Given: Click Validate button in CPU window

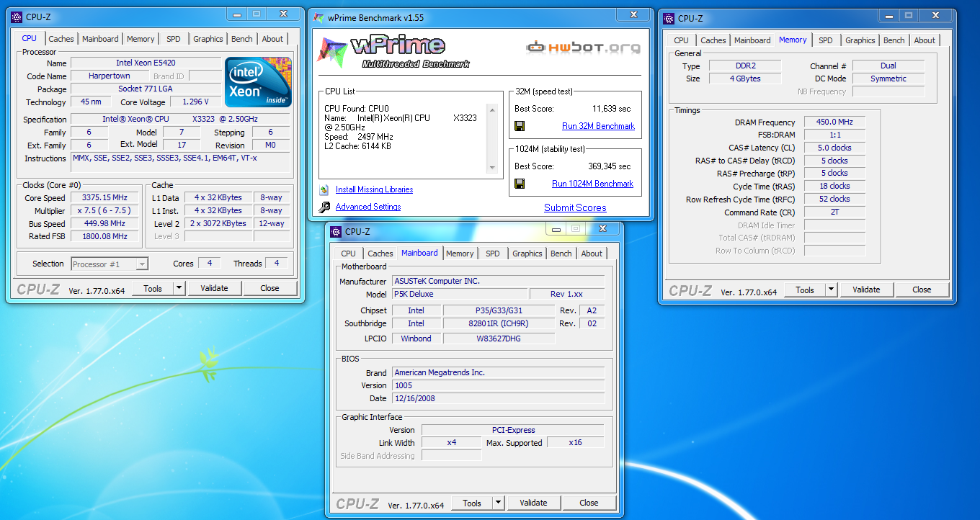Looking at the screenshot, I should (214, 288).
